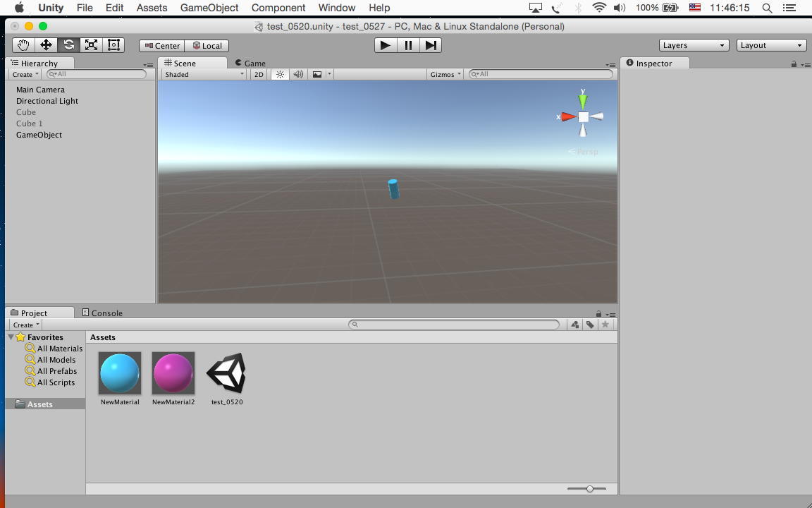Open the Shaded draw mode dropdown

coord(204,74)
